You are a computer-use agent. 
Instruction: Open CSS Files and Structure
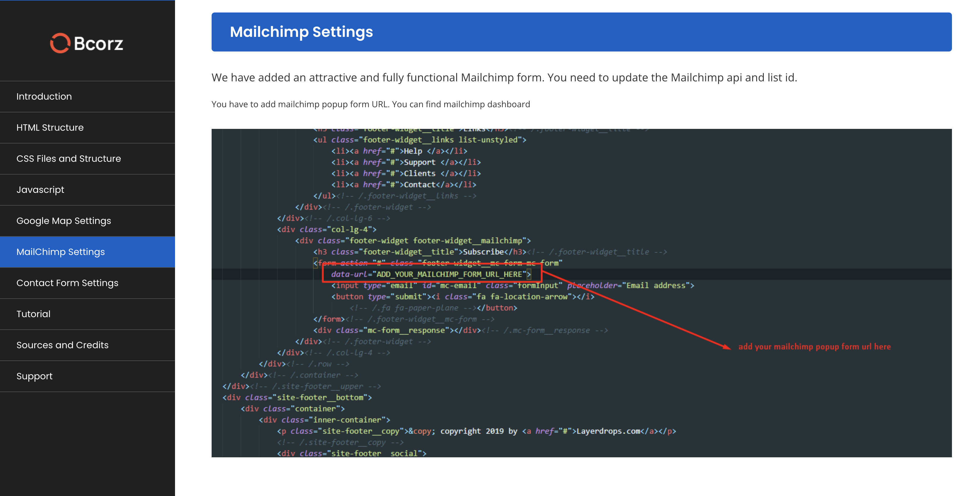88,159
